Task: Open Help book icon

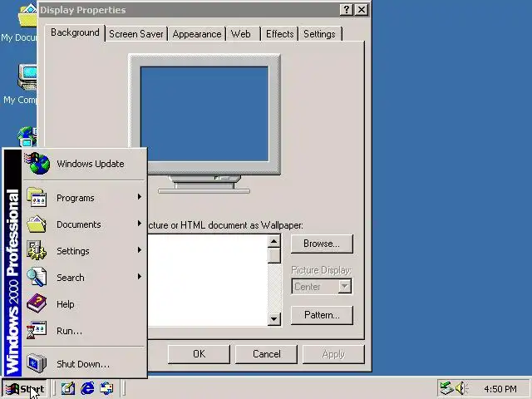Action: point(37,303)
